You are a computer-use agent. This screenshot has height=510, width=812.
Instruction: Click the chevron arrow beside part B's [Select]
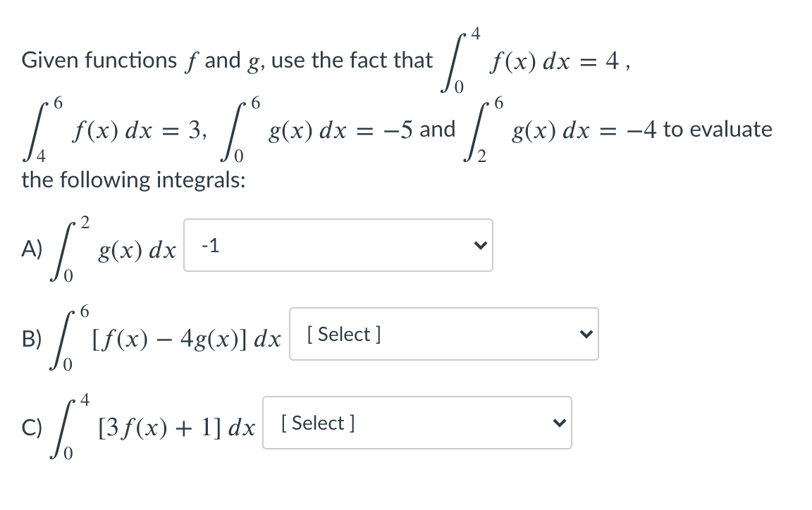point(586,334)
